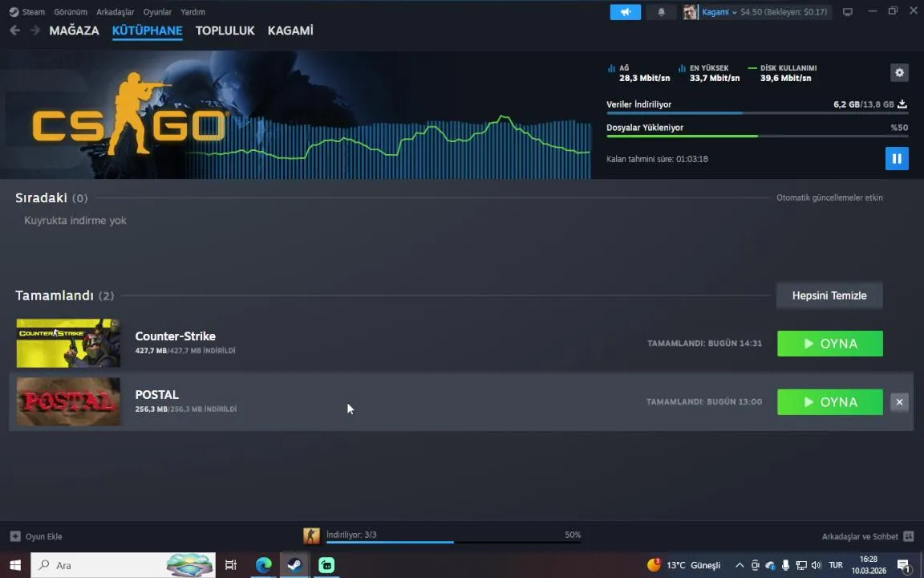Play Counter-Strike with OYNA button
Image resolution: width=924 pixels, height=578 pixels.
[x=829, y=344]
